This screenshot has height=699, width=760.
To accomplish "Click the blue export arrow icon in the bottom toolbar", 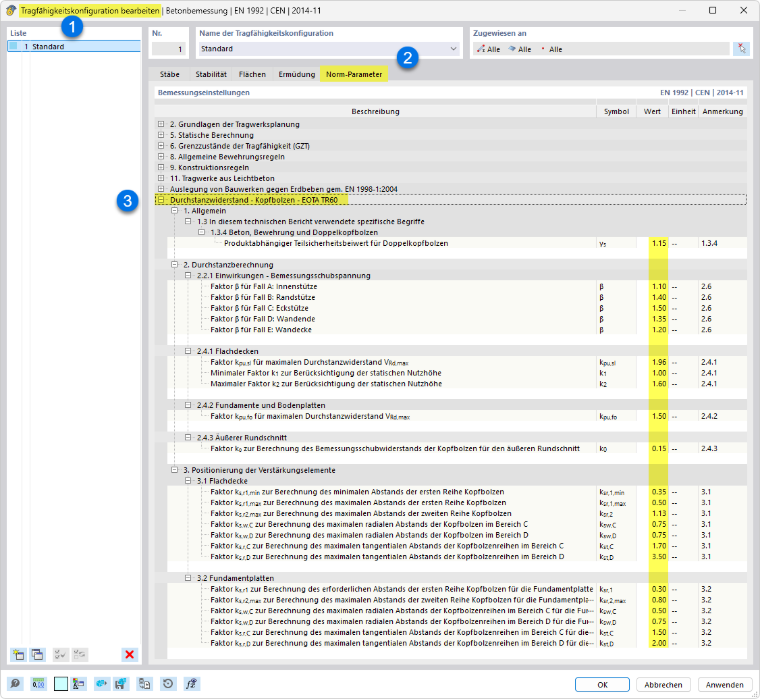I will click(x=101, y=684).
